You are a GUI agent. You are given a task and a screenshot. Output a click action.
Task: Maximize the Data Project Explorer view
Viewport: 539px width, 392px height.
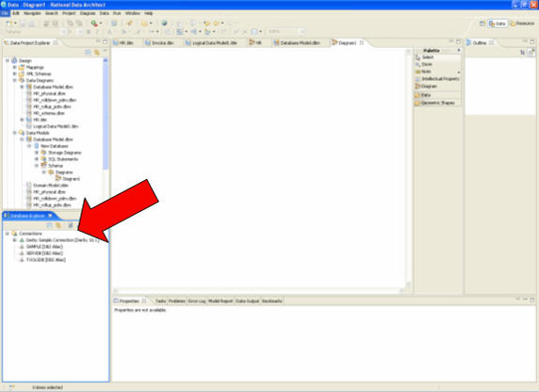coord(106,42)
